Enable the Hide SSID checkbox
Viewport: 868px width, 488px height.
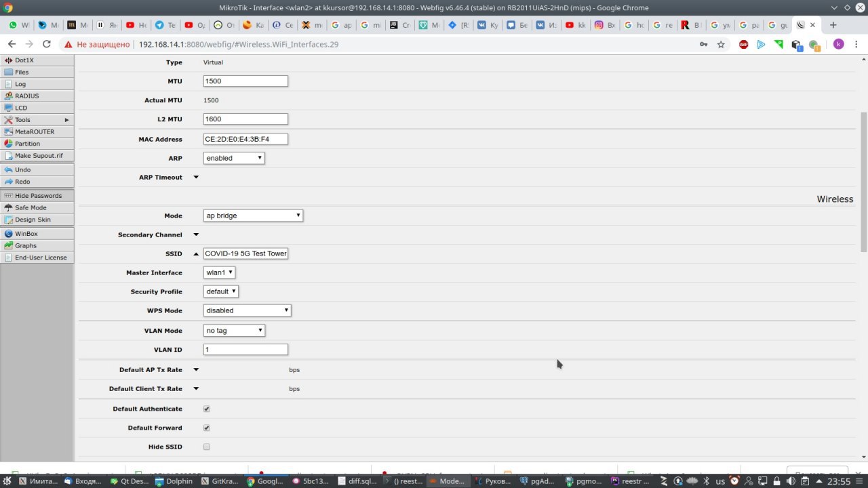(207, 447)
